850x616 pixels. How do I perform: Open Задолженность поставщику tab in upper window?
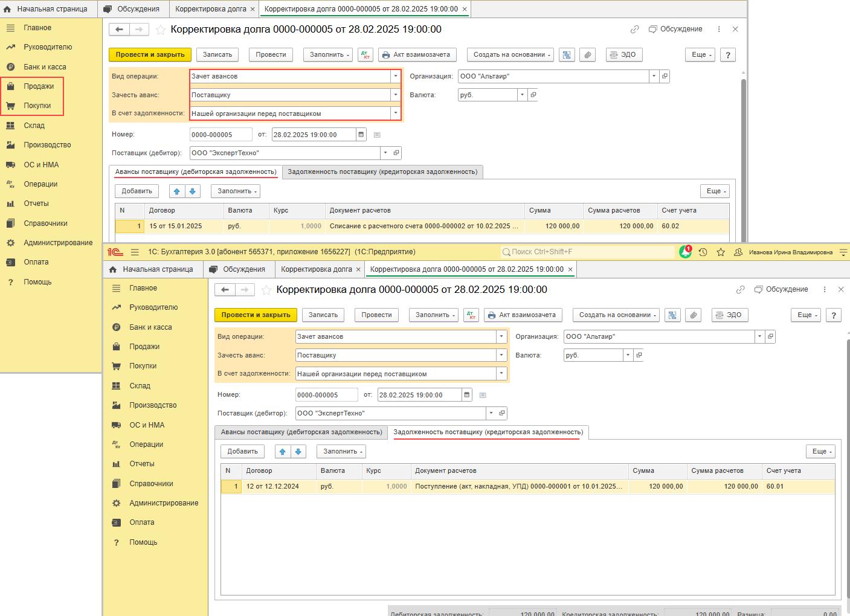(x=382, y=172)
